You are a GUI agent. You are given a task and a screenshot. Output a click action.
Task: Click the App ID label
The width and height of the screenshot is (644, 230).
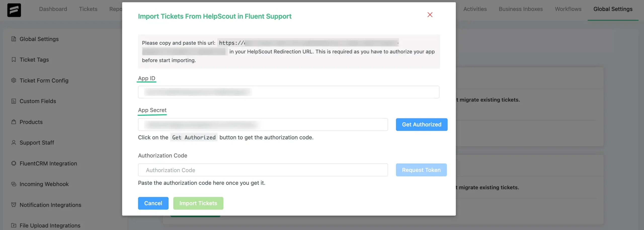[x=147, y=78]
